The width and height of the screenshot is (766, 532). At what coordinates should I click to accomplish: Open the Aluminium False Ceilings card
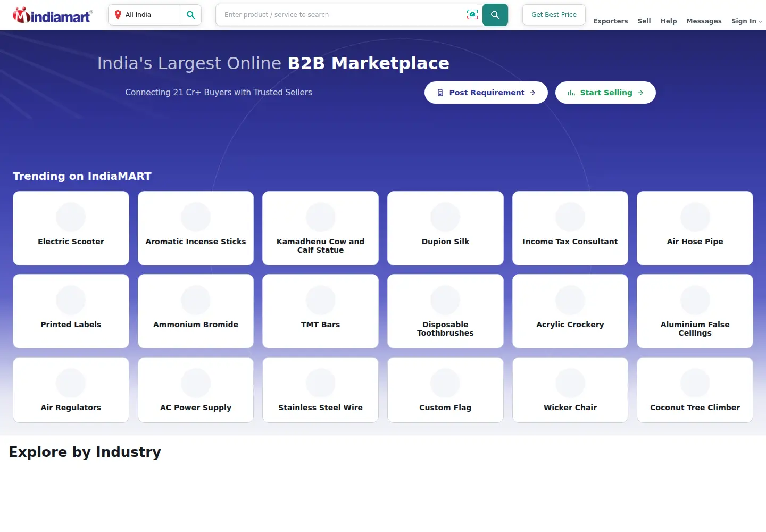[x=695, y=311]
